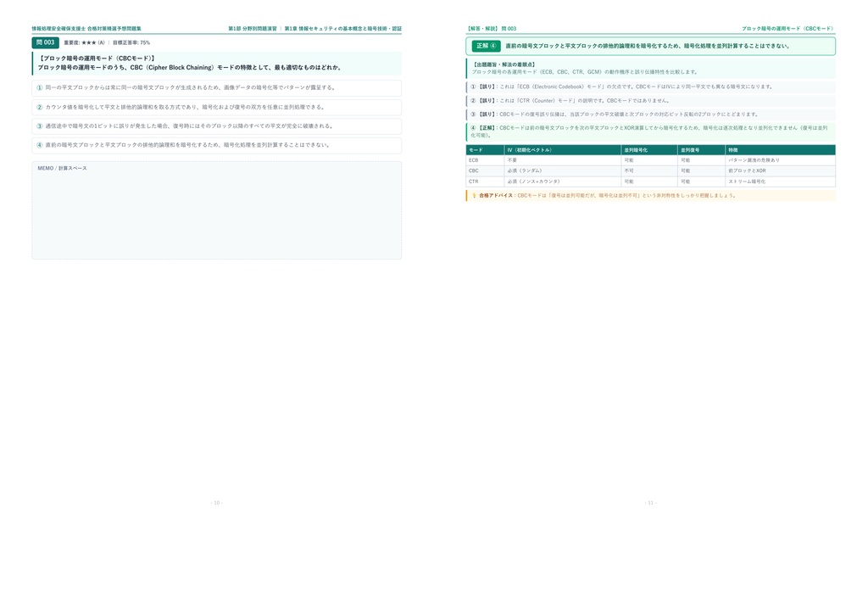Viewport: 868px width, 614px height.
Task: Click the 合格アドバイス tip text
Action: [x=608, y=195]
